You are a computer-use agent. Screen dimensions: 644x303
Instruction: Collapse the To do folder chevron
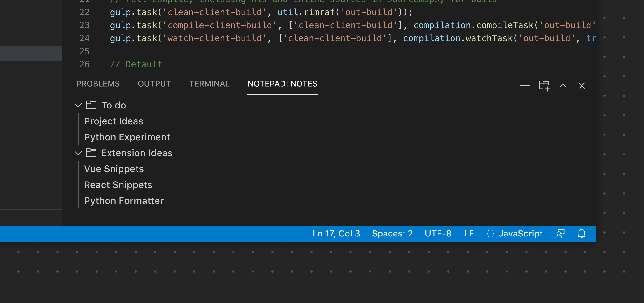[78, 105]
